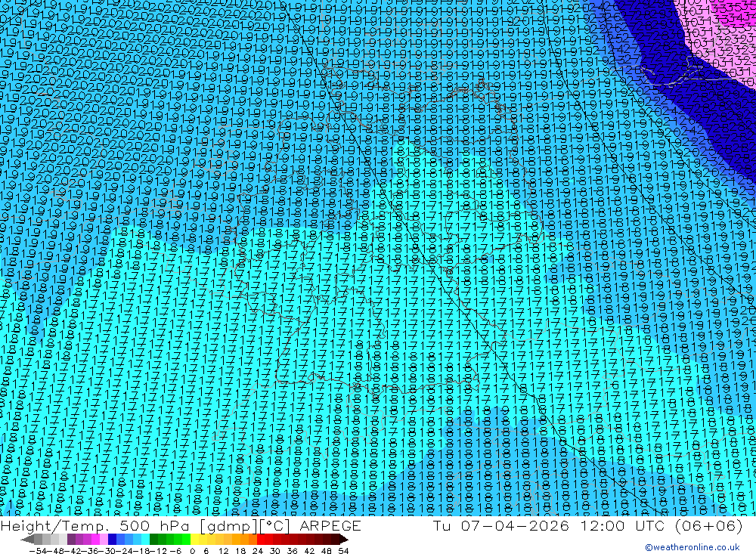
Task: Click the -54 legend scale label
Action: pos(38,551)
